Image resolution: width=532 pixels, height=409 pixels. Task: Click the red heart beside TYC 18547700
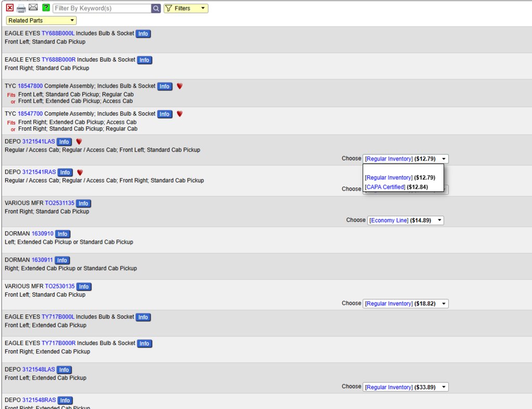180,114
